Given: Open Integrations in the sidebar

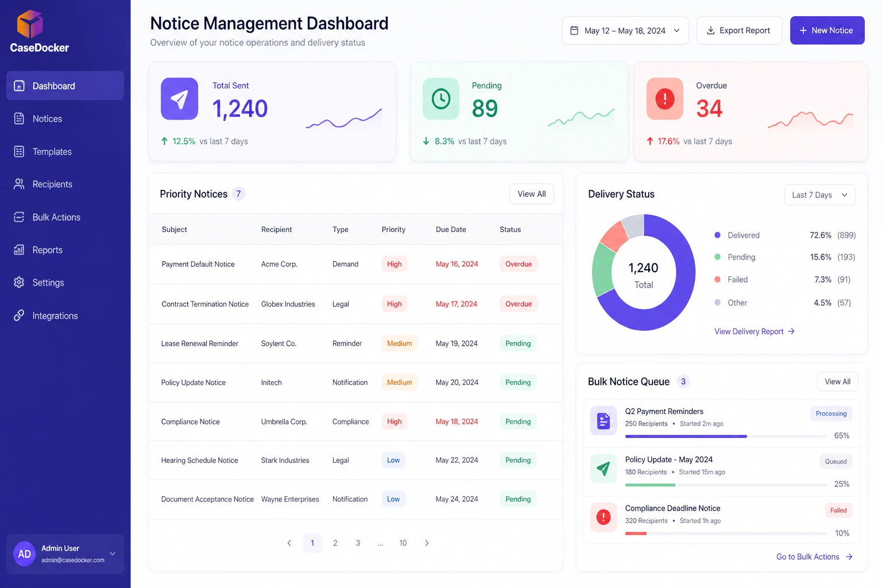Looking at the screenshot, I should 65,316.
